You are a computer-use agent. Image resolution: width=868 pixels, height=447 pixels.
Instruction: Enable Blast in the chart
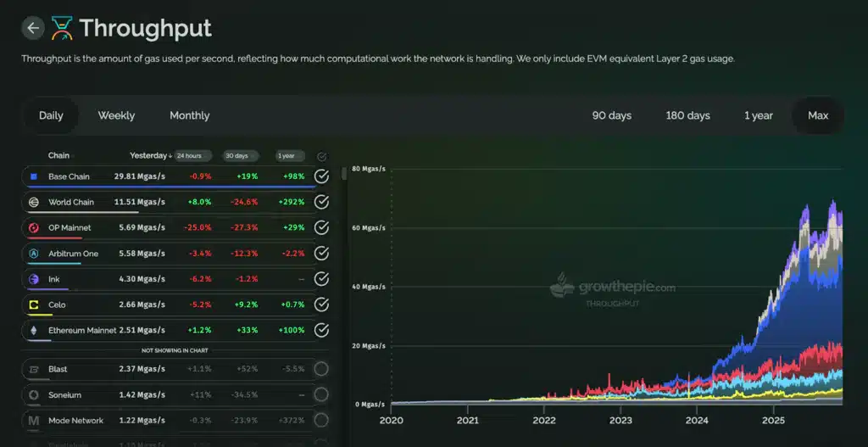[x=321, y=369]
